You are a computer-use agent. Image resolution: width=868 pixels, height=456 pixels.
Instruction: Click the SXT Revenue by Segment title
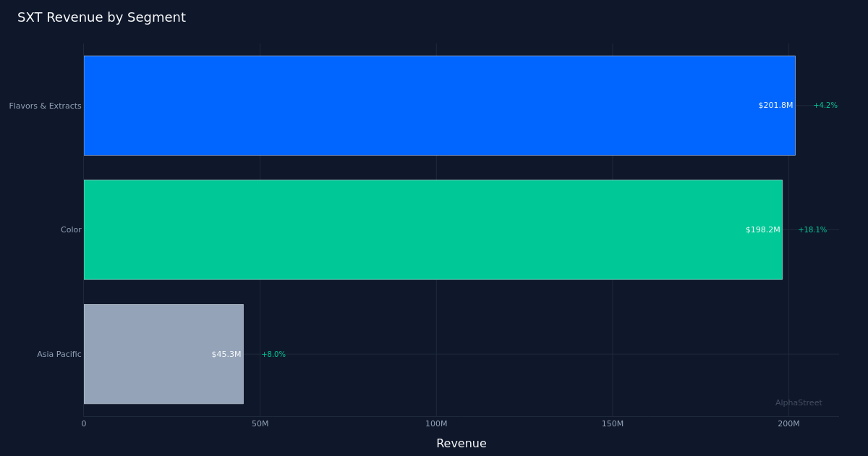(102, 17)
